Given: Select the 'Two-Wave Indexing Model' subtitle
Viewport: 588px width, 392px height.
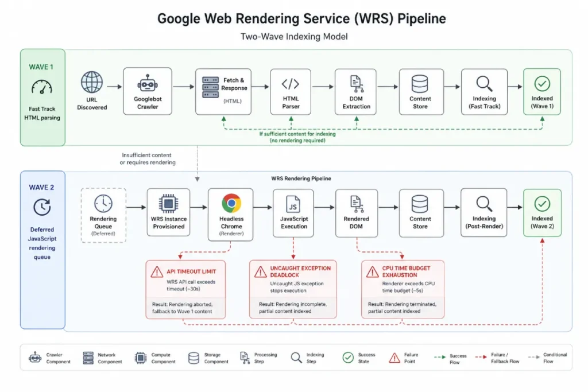Looking at the screenshot, I should tap(294, 37).
